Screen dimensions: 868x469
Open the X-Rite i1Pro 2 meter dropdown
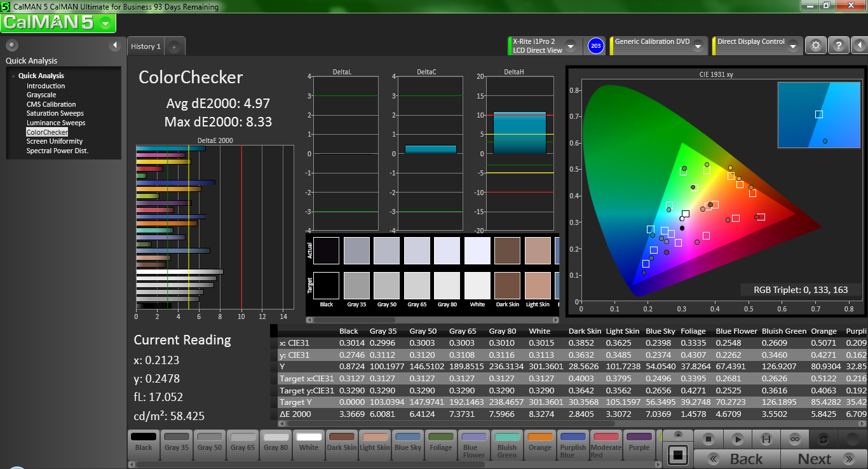pyautogui.click(x=571, y=46)
